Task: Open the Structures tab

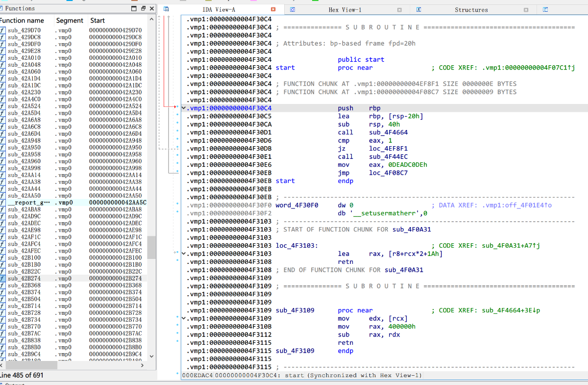Action: pyautogui.click(x=471, y=10)
